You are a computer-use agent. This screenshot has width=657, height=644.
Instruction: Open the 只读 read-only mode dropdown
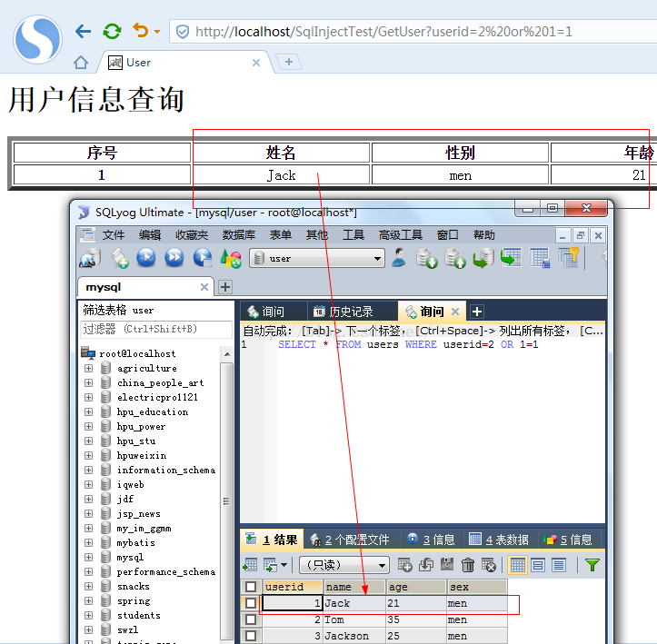coord(344,565)
